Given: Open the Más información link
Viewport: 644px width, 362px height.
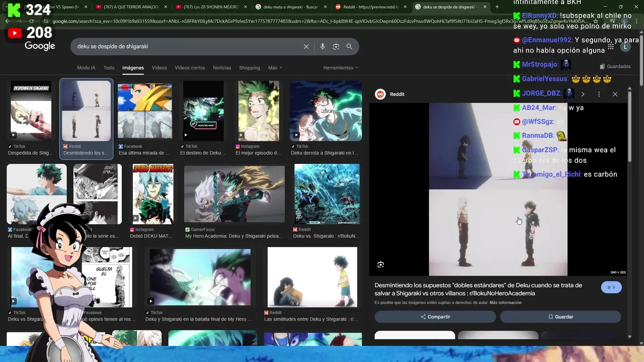Looking at the screenshot, I should point(505,303).
